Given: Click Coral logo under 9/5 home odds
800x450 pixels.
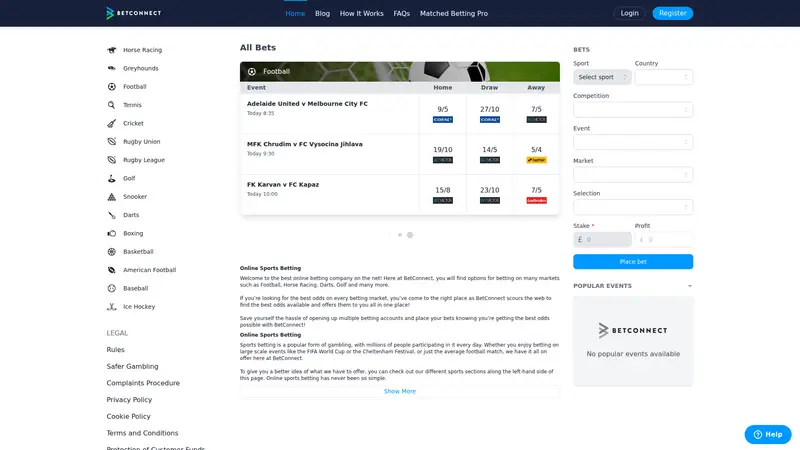Looking at the screenshot, I should coord(443,120).
